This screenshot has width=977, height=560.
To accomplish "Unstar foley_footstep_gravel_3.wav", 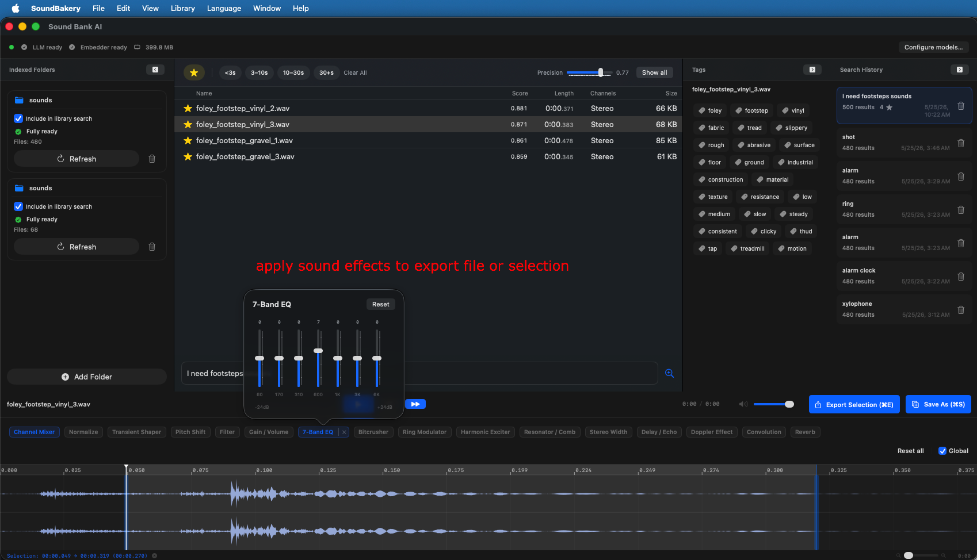I will [x=188, y=156].
